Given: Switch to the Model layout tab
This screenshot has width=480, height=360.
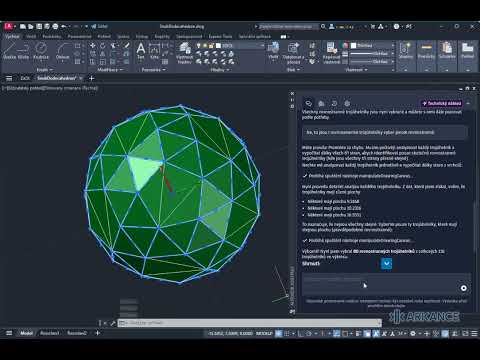Looking at the screenshot, I should tap(27, 333).
